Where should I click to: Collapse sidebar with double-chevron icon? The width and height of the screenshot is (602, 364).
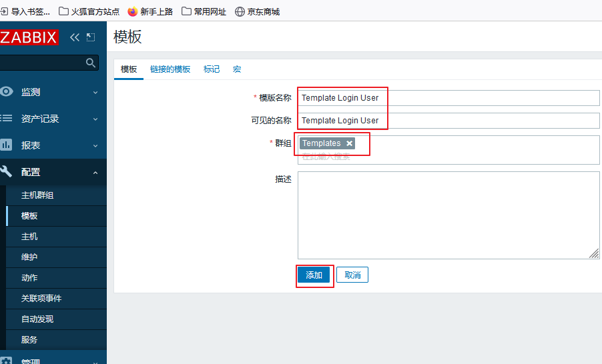(75, 37)
